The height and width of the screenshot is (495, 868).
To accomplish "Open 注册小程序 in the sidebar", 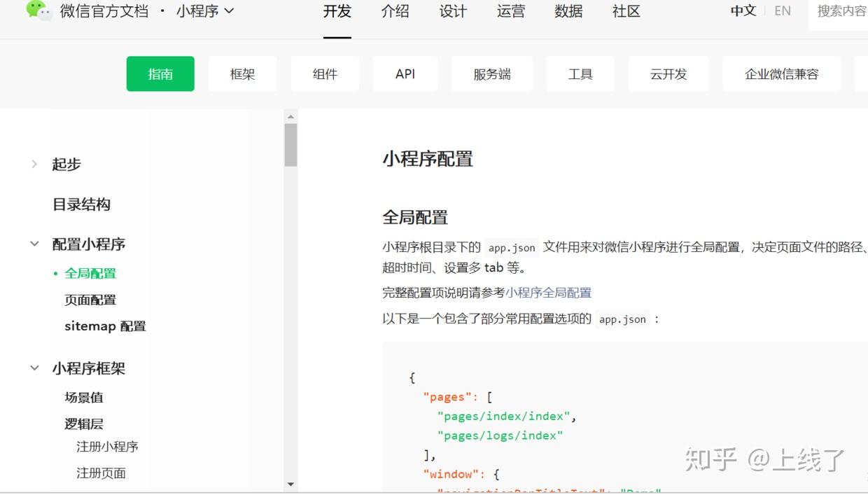I will [107, 447].
